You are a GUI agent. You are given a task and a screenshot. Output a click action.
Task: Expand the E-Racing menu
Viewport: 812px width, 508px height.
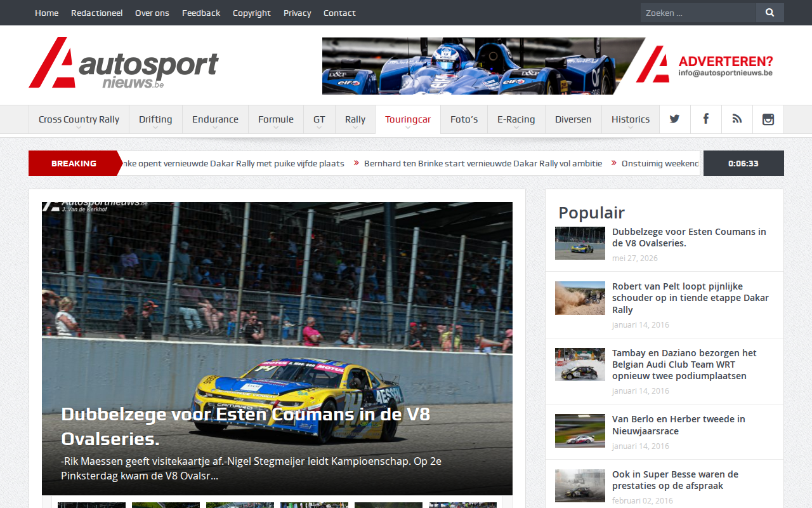point(516,119)
